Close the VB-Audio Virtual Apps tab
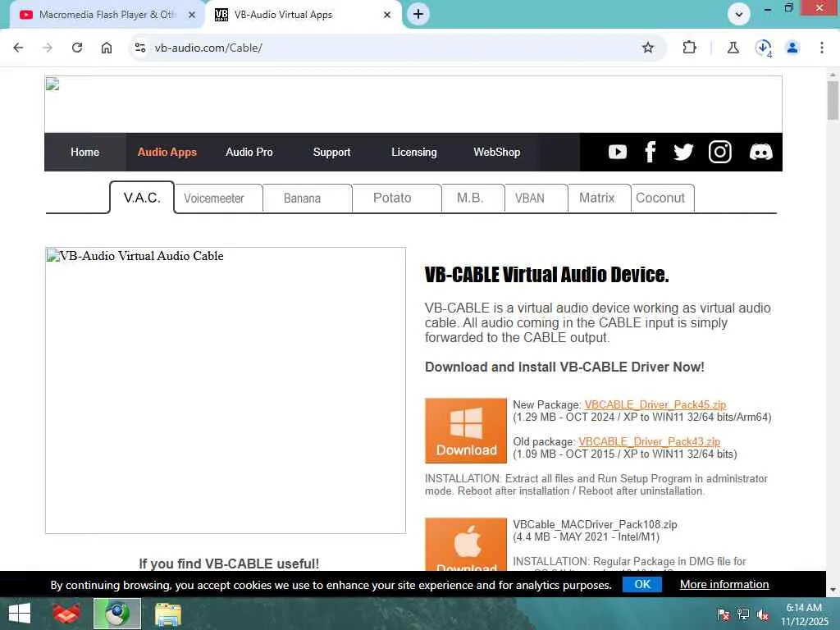 pyautogui.click(x=387, y=15)
